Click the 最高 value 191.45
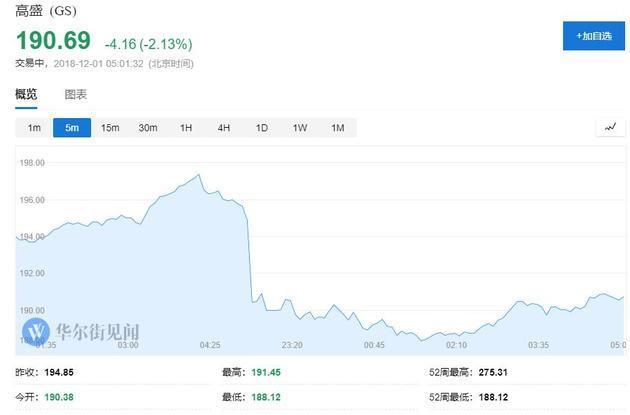The image size is (630, 415). (x=266, y=372)
